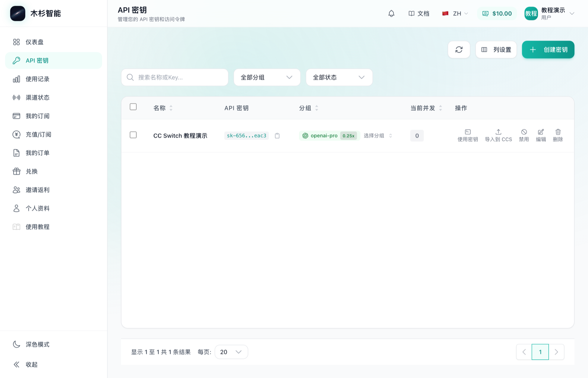
Task: Copy the sk-656...eac3 key via clipboard icon
Action: (x=277, y=136)
